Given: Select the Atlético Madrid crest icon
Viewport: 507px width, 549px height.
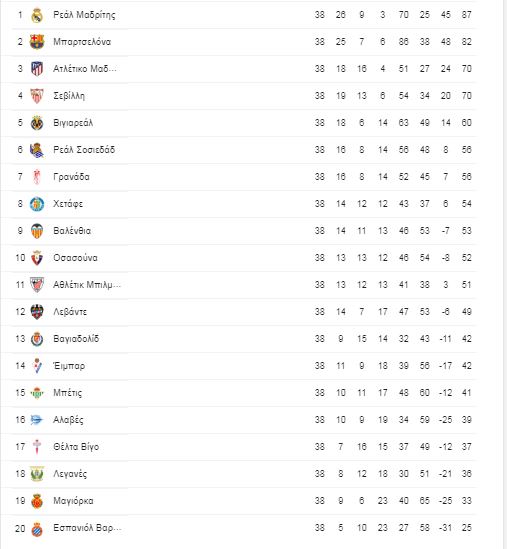Looking at the screenshot, I should tap(37, 69).
